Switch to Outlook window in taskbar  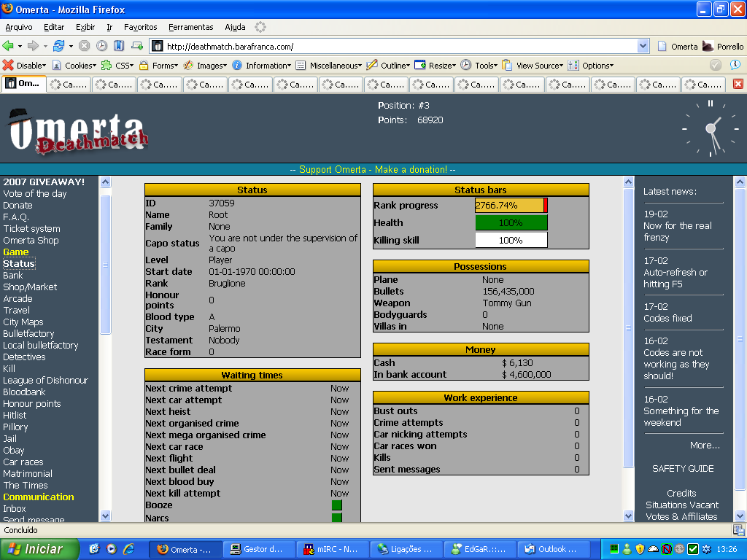(553, 550)
